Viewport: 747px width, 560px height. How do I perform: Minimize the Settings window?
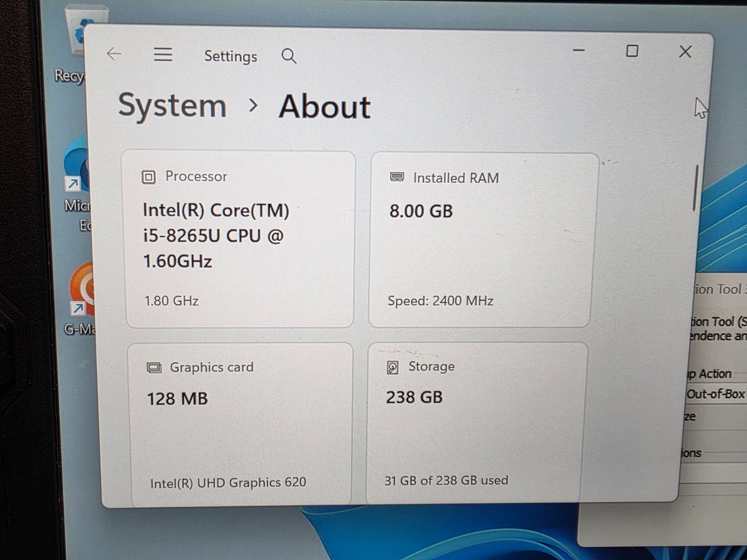579,50
